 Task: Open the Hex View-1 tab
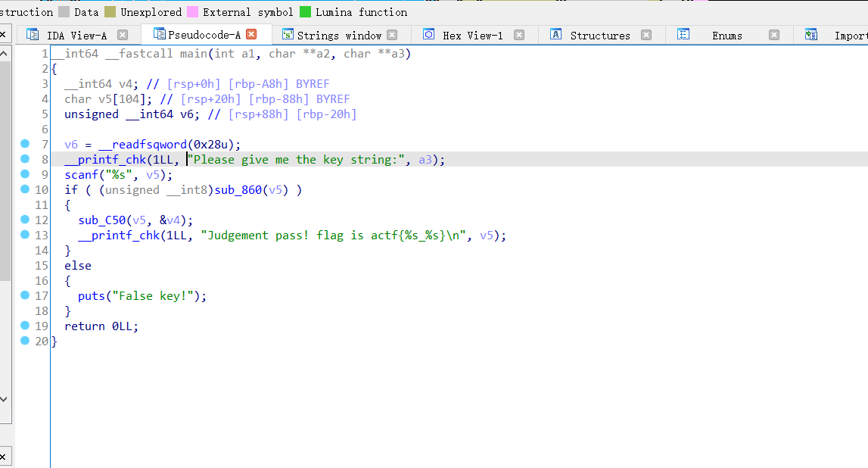coord(472,36)
